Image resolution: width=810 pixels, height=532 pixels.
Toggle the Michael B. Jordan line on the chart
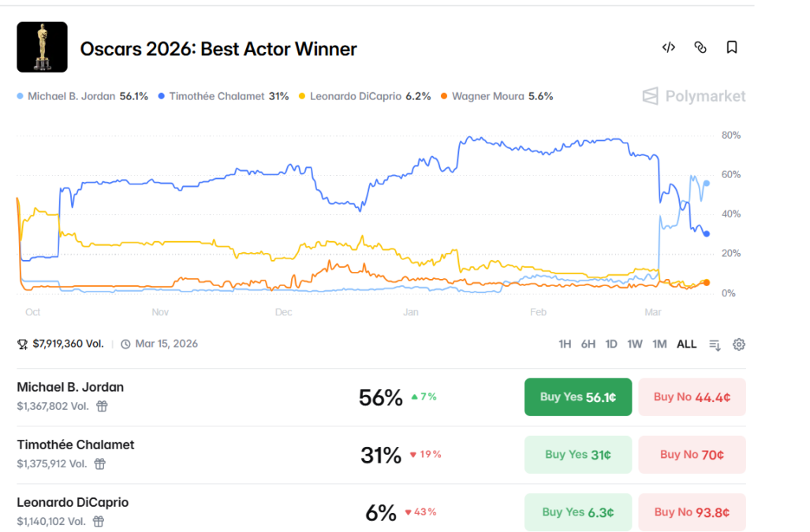[82, 96]
